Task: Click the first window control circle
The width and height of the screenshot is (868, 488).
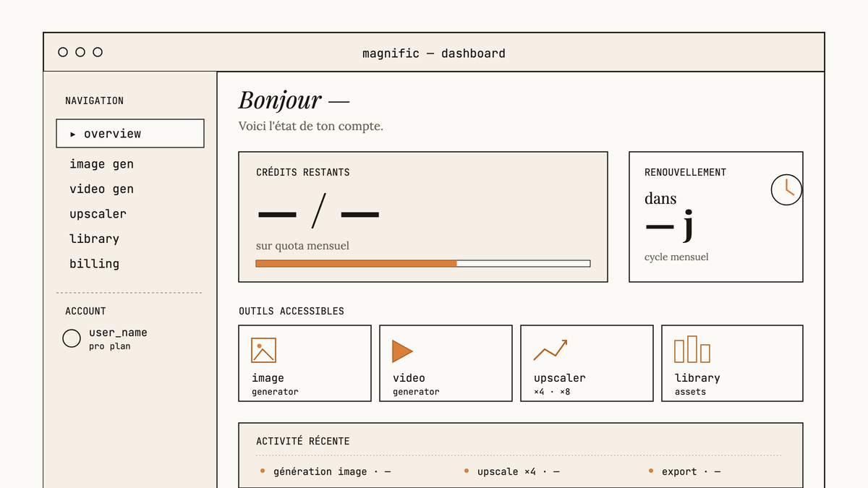Action: point(63,52)
